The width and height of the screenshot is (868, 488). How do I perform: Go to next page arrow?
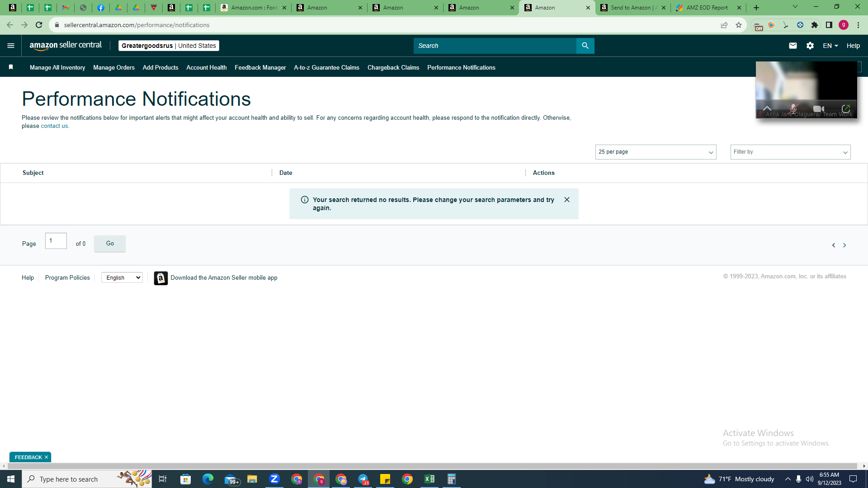(844, 245)
